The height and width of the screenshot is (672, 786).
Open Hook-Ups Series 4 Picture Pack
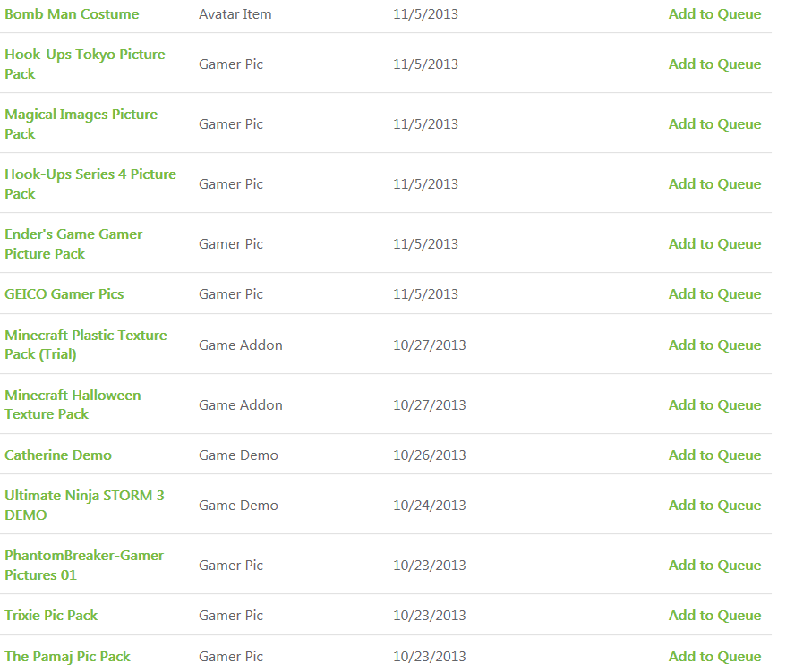coord(90,184)
